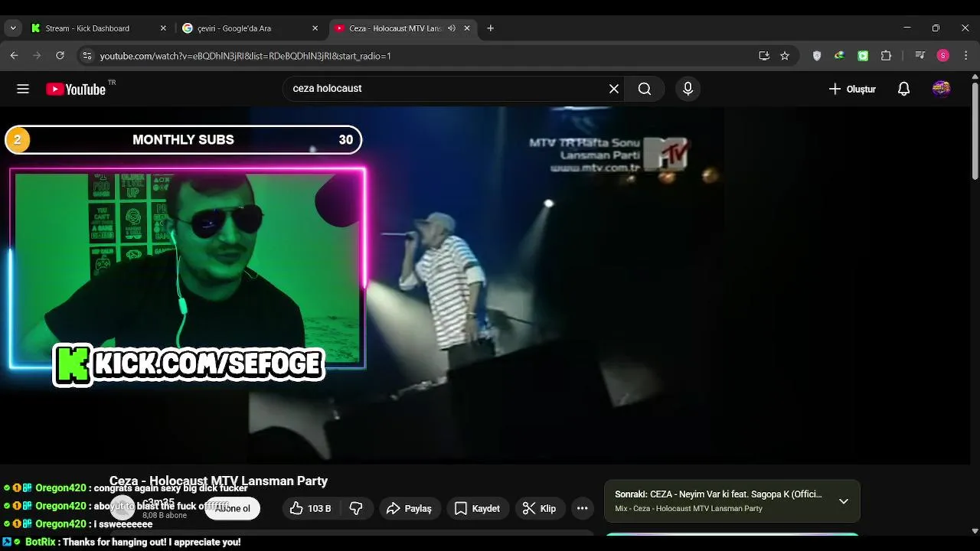Close the çeviri Google tab
The height and width of the screenshot is (551, 980).
click(315, 28)
